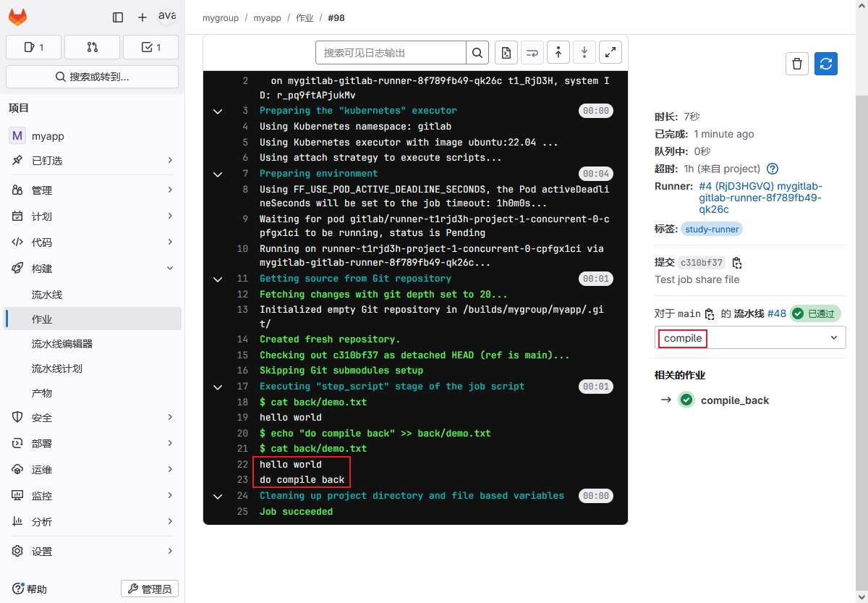Open the merge requests shortcut

click(92, 47)
